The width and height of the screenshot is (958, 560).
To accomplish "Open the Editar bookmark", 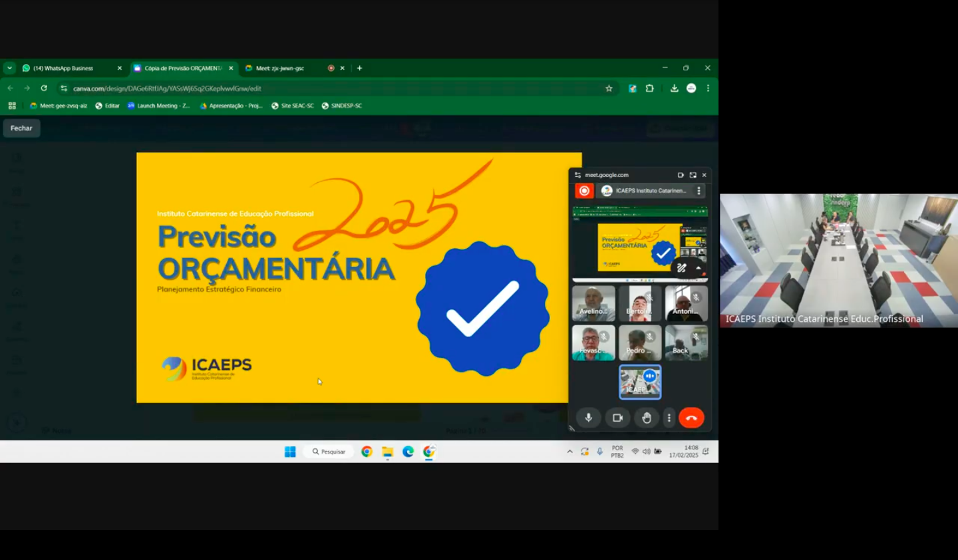I will point(107,106).
